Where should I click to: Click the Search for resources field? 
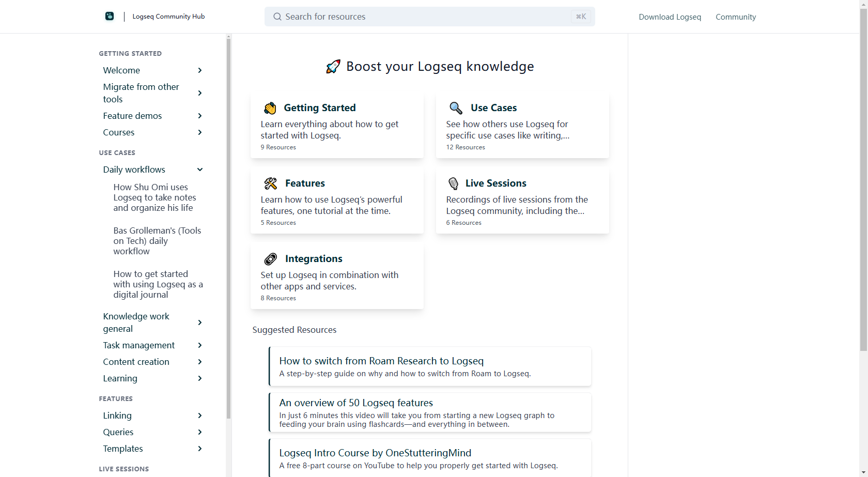424,17
